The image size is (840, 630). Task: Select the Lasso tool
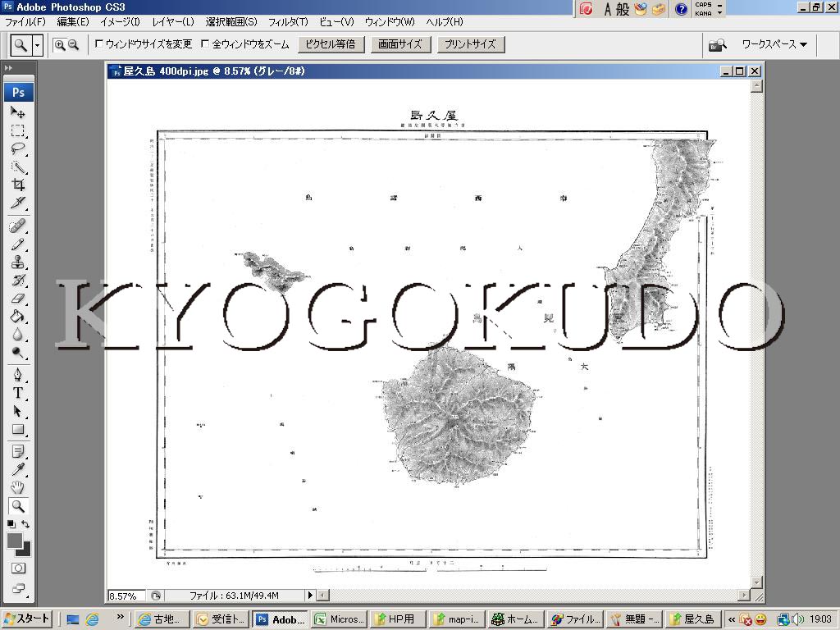(x=18, y=149)
